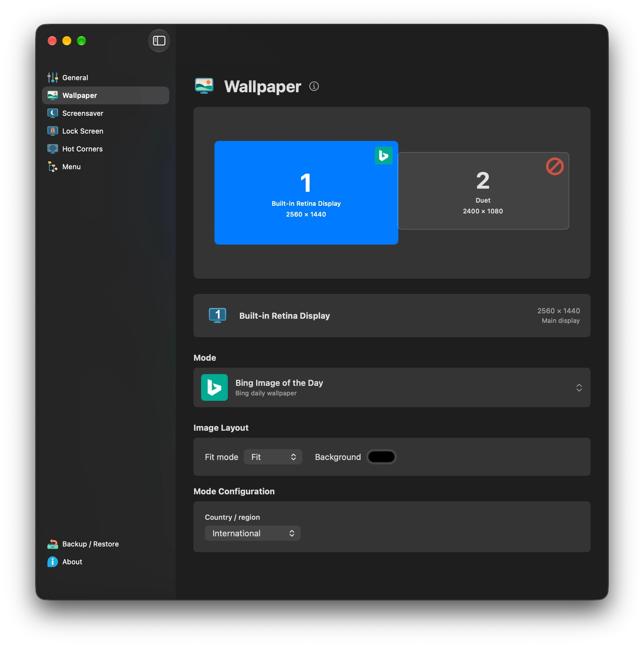The height and width of the screenshot is (647, 644).
Task: Click the Bing badge on display 1
Action: coord(383,155)
